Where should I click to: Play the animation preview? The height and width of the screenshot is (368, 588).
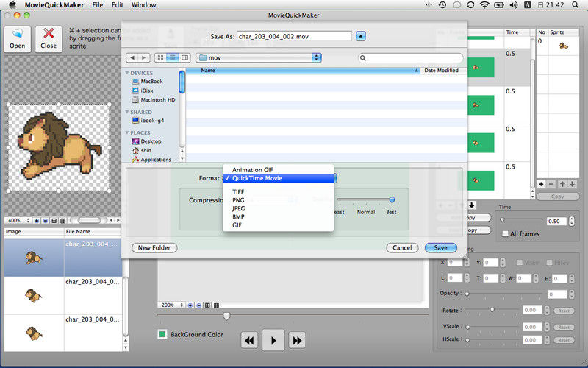point(273,340)
